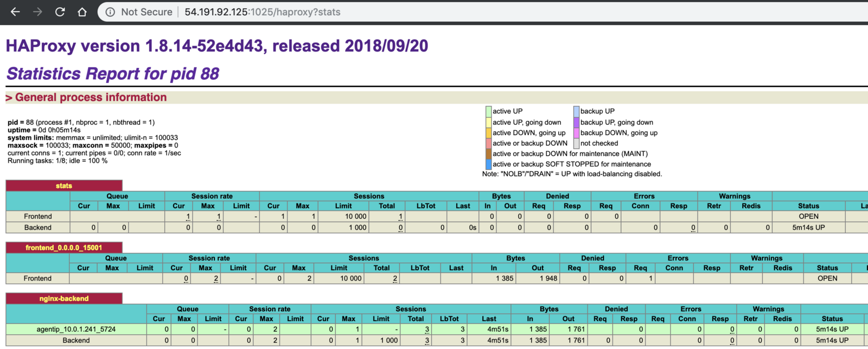This screenshot has width=868, height=349.
Task: Click the 'not checked' legend color box
Action: (576, 143)
